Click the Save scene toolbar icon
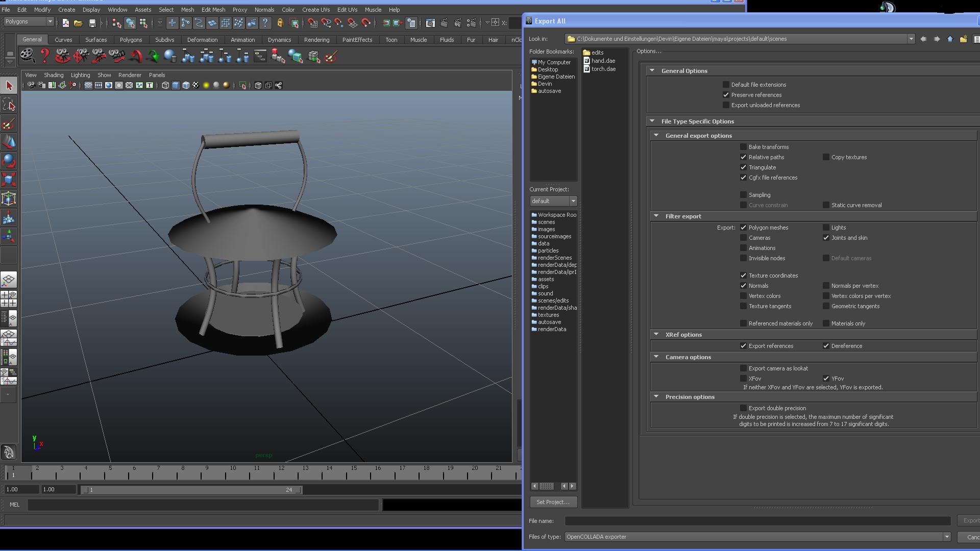980x551 pixels. tap(92, 23)
